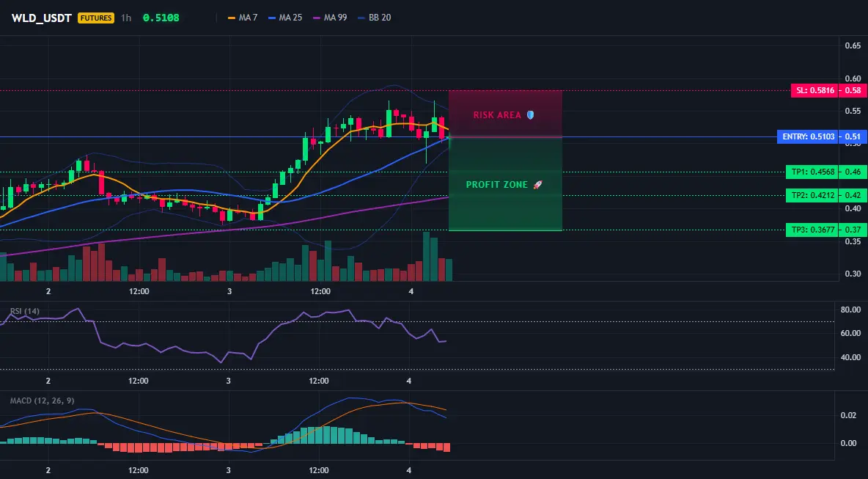This screenshot has height=479, width=868.
Task: Click the ENTRY: 0.5103 price label
Action: point(808,136)
